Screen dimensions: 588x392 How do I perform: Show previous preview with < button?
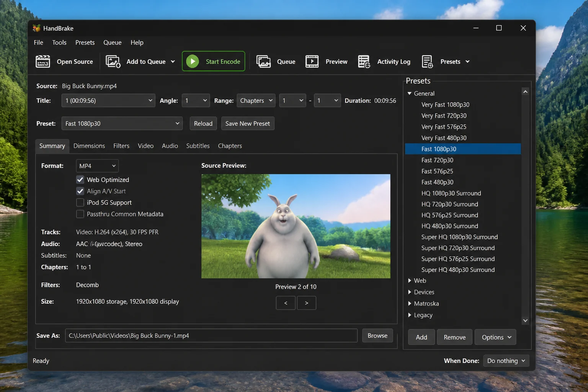click(286, 303)
